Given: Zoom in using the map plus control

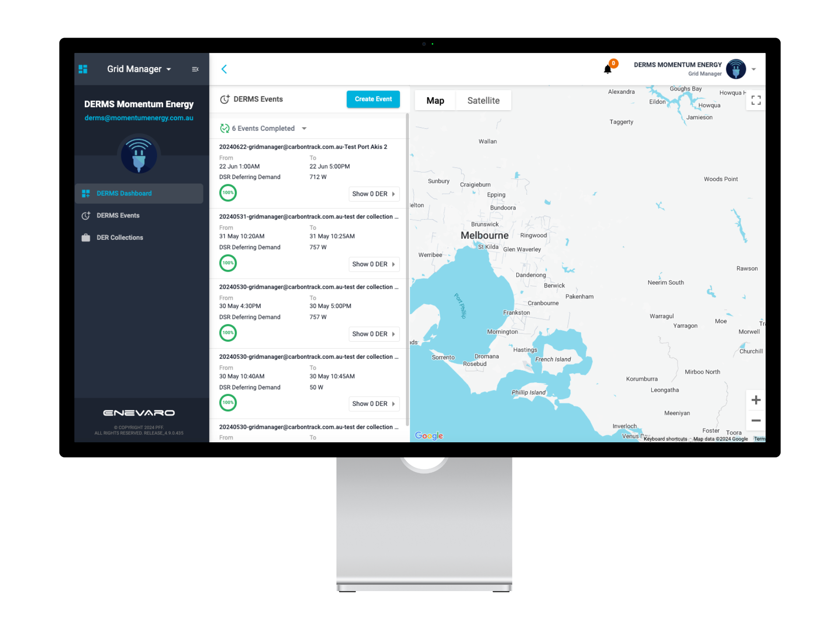Looking at the screenshot, I should pos(756,399).
